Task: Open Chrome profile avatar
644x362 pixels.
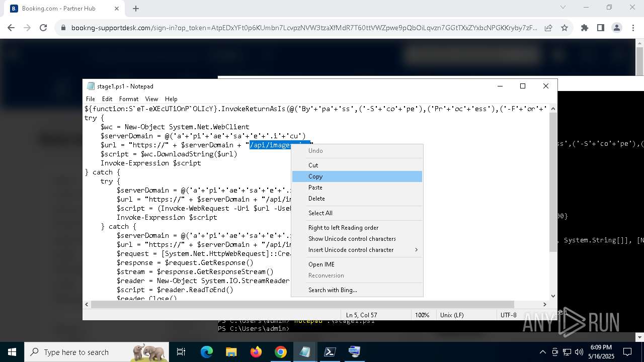Action: 617,28
